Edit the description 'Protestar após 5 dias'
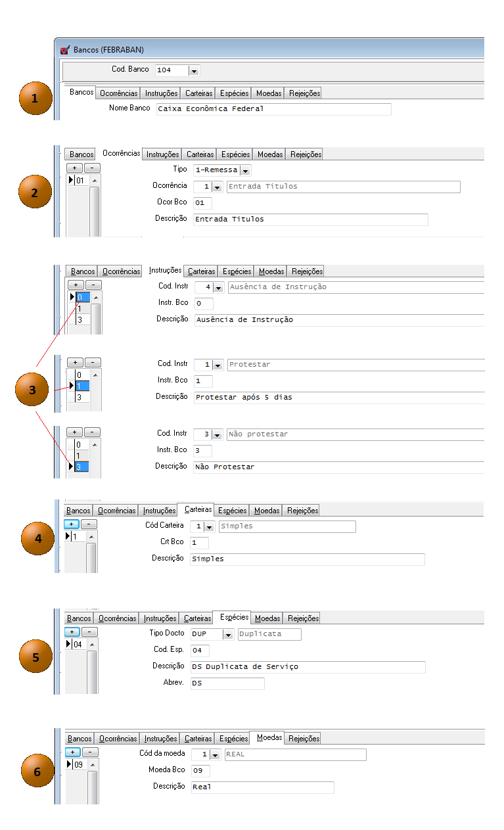504x830 pixels. coord(338,398)
